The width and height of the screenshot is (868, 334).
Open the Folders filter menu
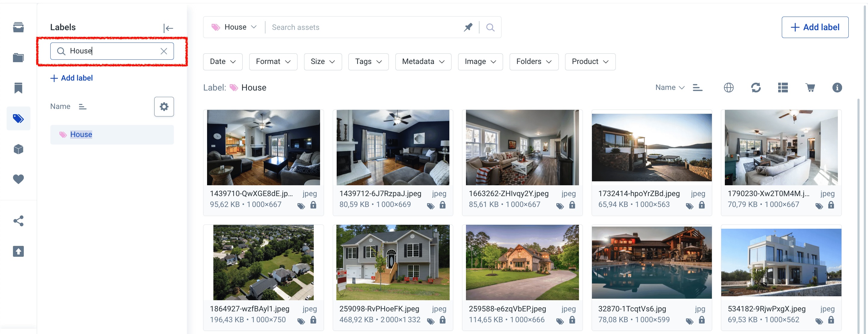(x=533, y=62)
